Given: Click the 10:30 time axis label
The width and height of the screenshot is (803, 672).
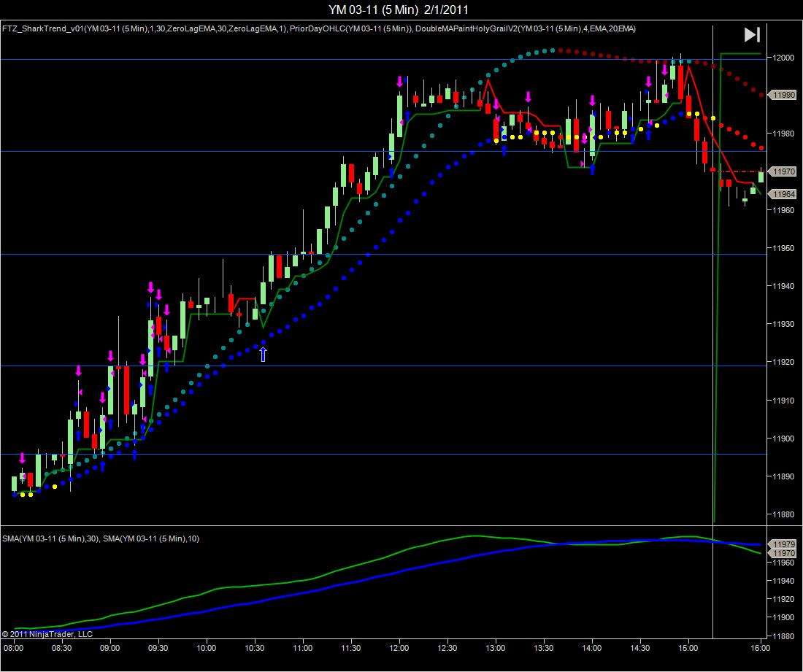Looking at the screenshot, I should (255, 648).
